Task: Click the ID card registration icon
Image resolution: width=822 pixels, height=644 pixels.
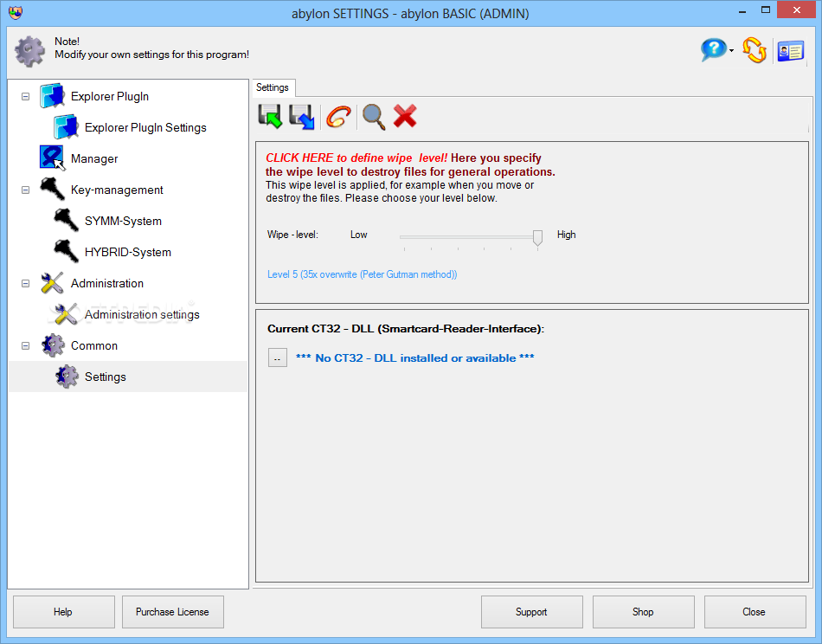Action: tap(791, 51)
